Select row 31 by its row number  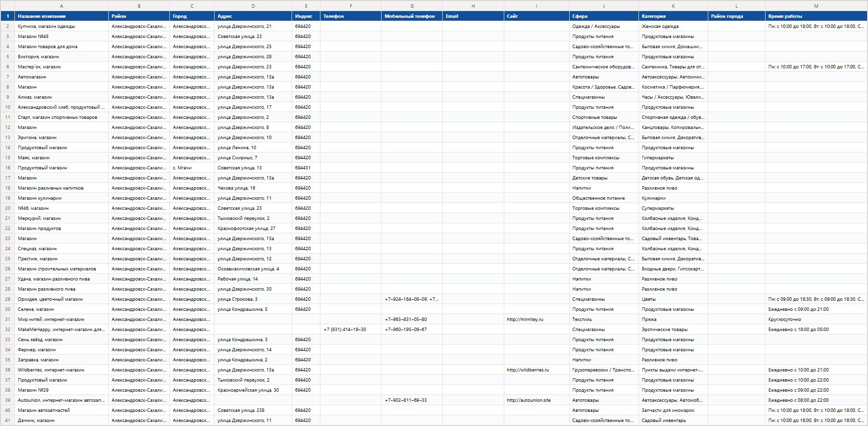coord(8,319)
